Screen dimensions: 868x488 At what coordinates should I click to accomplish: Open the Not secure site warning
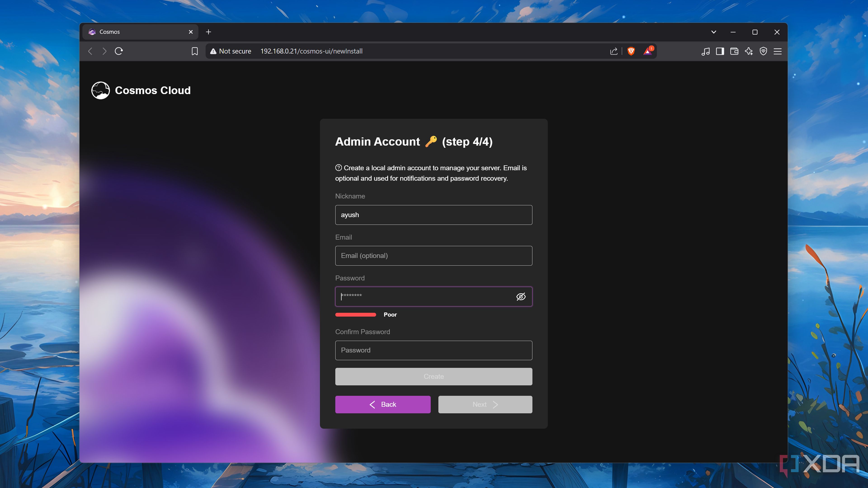[231, 51]
